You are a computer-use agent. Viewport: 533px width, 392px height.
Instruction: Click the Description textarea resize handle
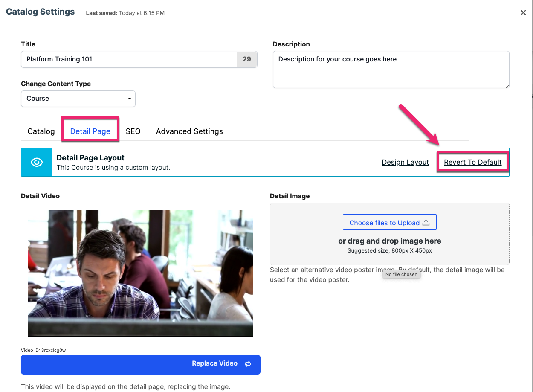click(x=507, y=85)
